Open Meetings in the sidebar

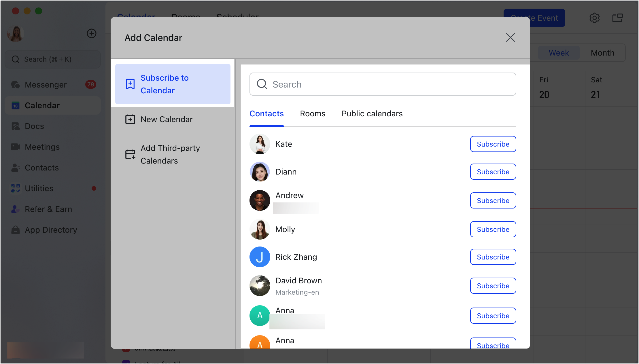42,147
